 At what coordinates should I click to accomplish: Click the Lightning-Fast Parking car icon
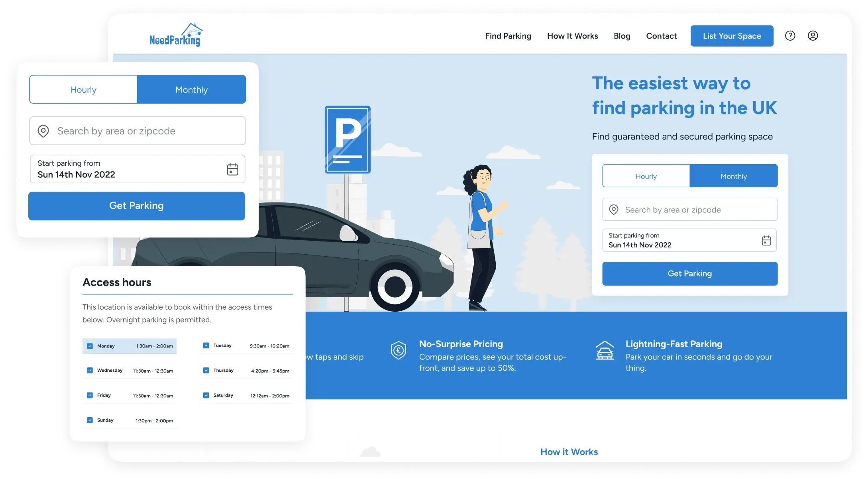pyautogui.click(x=605, y=351)
